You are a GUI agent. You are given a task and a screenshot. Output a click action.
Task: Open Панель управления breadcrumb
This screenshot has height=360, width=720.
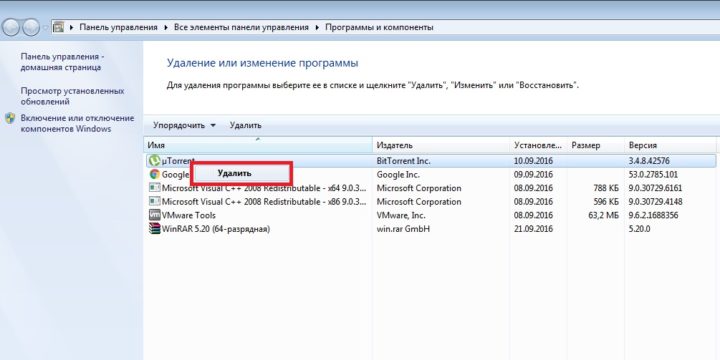tap(118, 28)
